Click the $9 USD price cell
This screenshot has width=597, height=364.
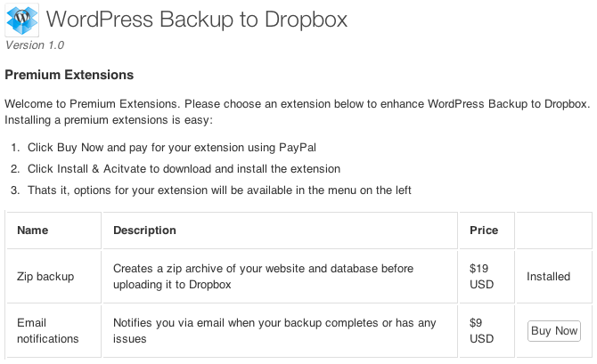point(482,330)
